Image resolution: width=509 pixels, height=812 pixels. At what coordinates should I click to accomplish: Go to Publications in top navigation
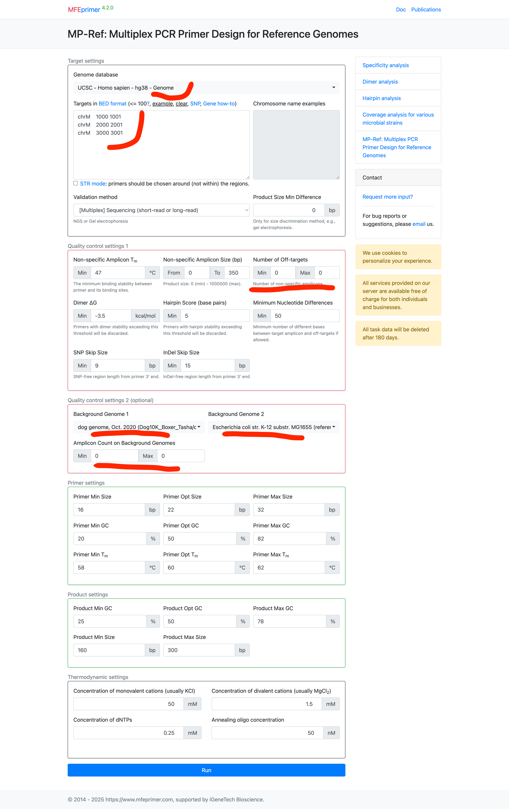[x=426, y=9]
